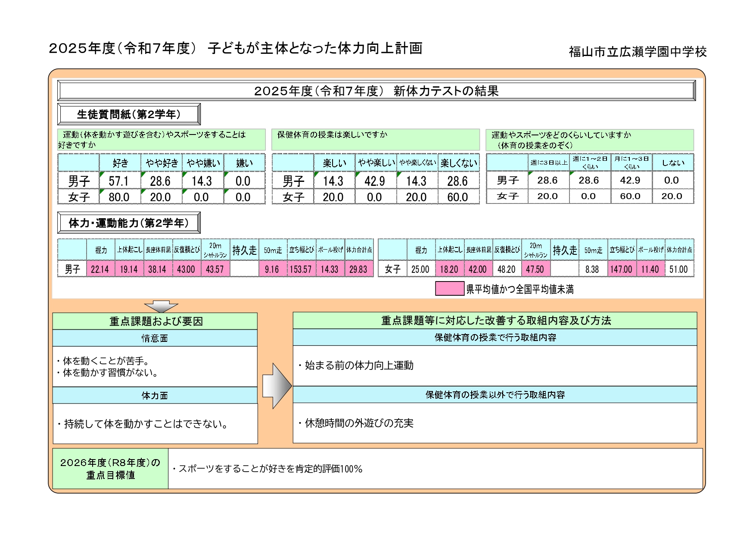
Task: Click the down arrow above 重点課題および要因
Action: 161,307
